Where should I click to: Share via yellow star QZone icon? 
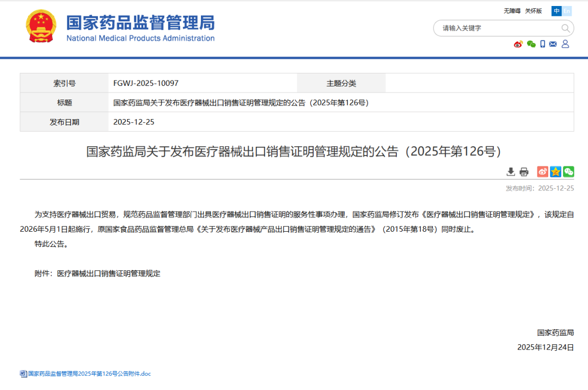(555, 171)
